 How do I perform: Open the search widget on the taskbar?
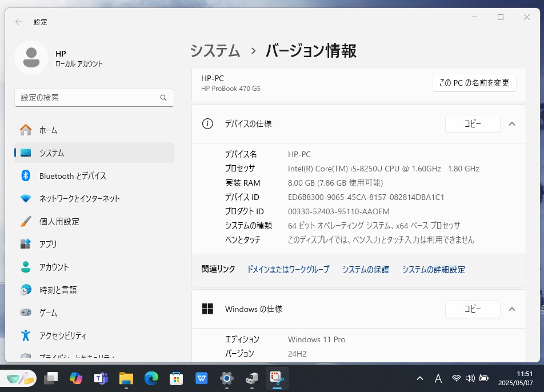(18, 378)
